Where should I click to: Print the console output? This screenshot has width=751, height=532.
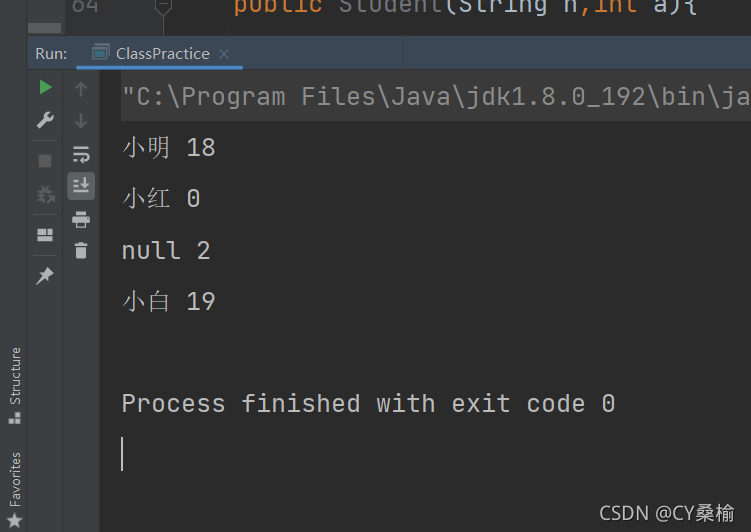click(x=81, y=219)
